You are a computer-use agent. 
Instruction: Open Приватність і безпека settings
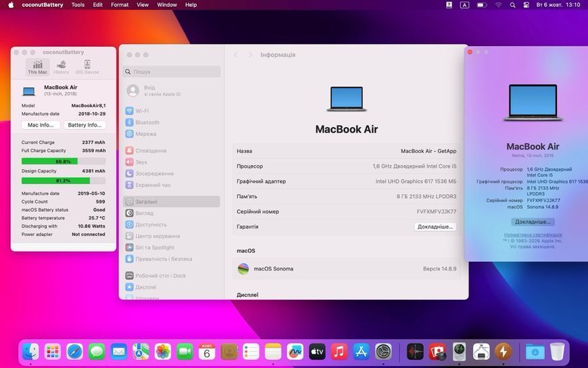(x=172, y=259)
